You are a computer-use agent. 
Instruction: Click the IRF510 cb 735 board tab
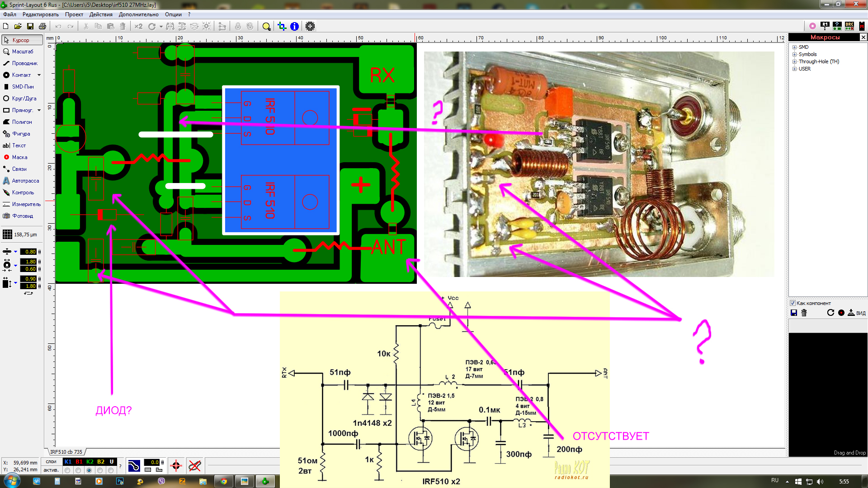click(x=66, y=452)
